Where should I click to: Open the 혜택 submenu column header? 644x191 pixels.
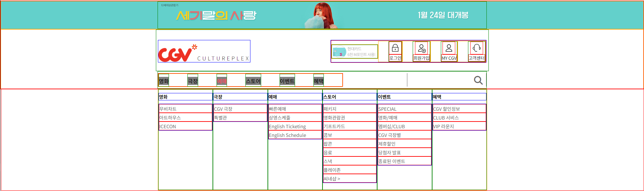459,97
